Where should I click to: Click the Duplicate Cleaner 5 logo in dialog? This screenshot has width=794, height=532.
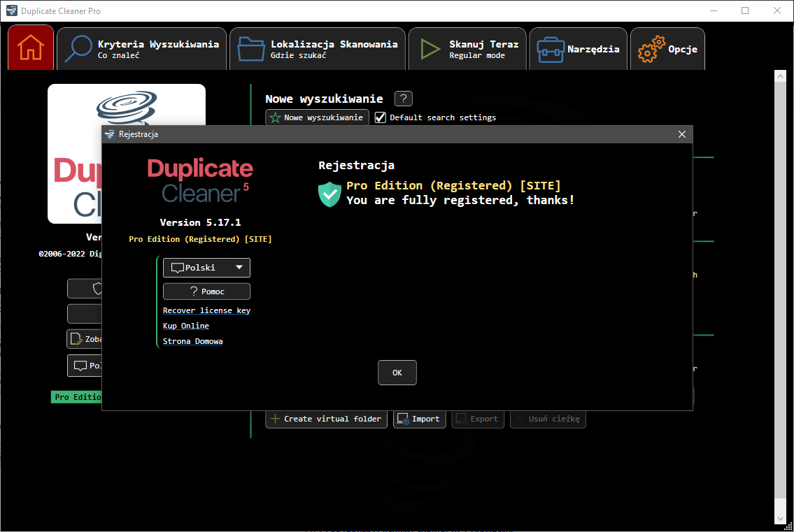[x=200, y=180]
